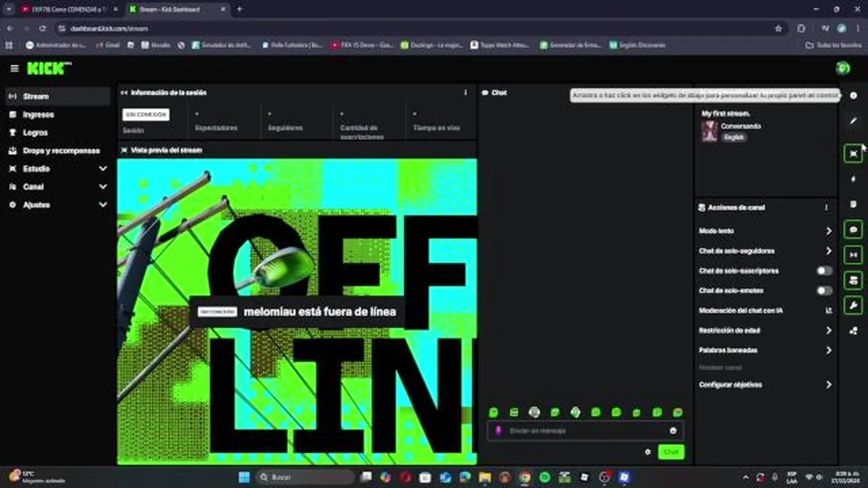Select the white troll-face emote
Image resolution: width=868 pixels, height=488 pixels.
tap(534, 412)
